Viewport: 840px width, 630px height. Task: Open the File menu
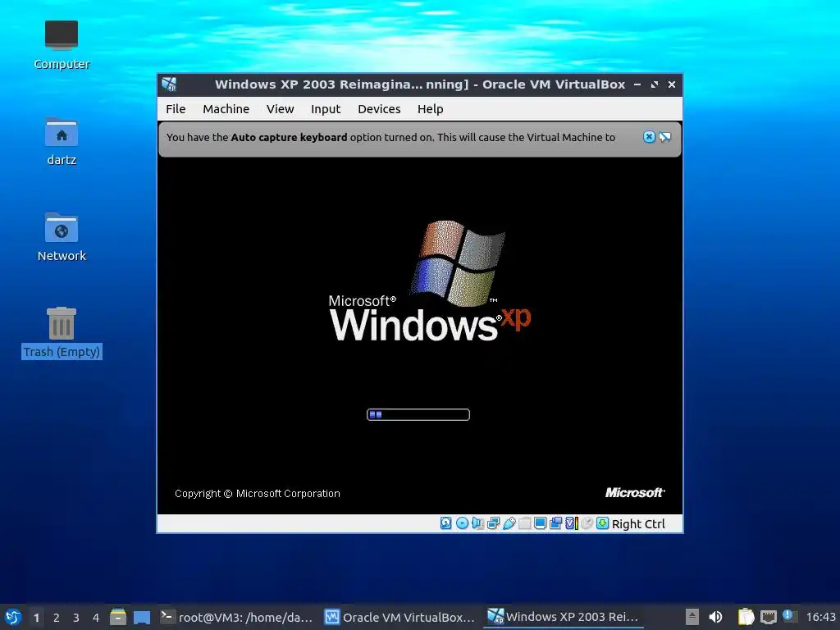(176, 109)
